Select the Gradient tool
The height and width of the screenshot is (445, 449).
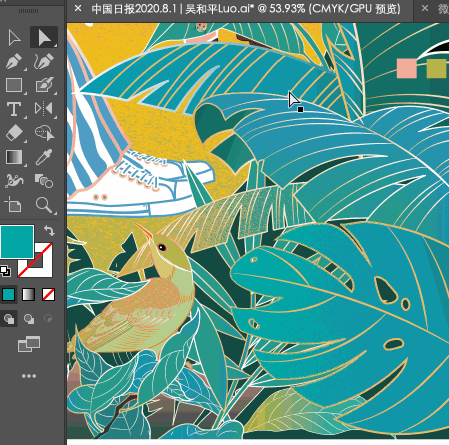(14, 157)
